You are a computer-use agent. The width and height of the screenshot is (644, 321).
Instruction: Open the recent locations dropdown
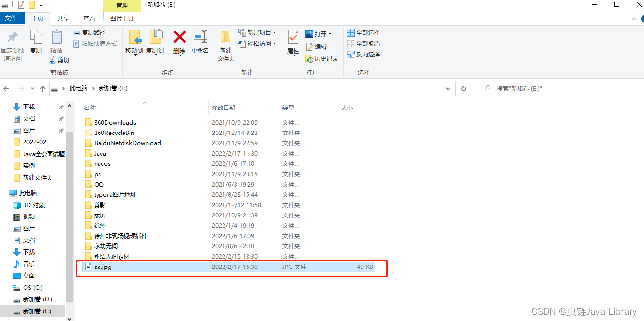pyautogui.click(x=32, y=89)
